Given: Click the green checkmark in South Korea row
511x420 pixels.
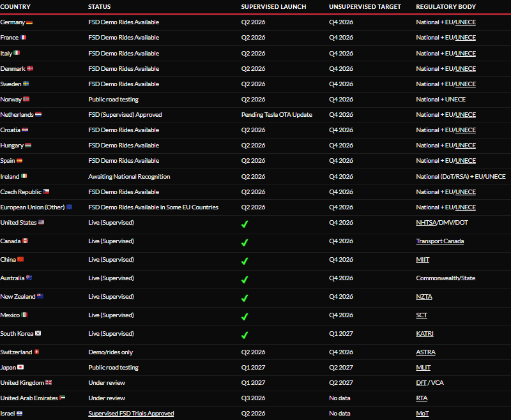Looking at the screenshot, I should [245, 335].
